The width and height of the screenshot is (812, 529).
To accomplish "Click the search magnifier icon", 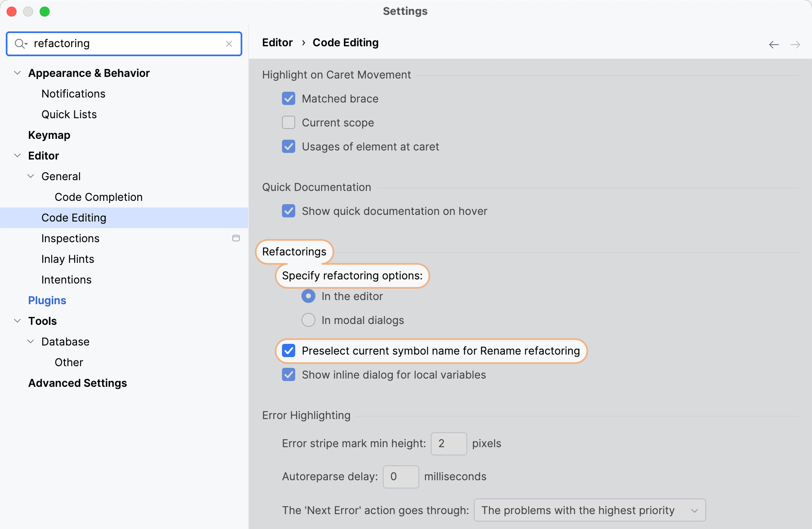I will [21, 43].
